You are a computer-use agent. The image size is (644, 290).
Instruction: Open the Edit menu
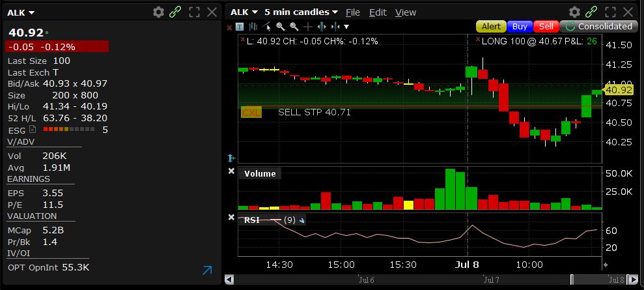tap(378, 13)
